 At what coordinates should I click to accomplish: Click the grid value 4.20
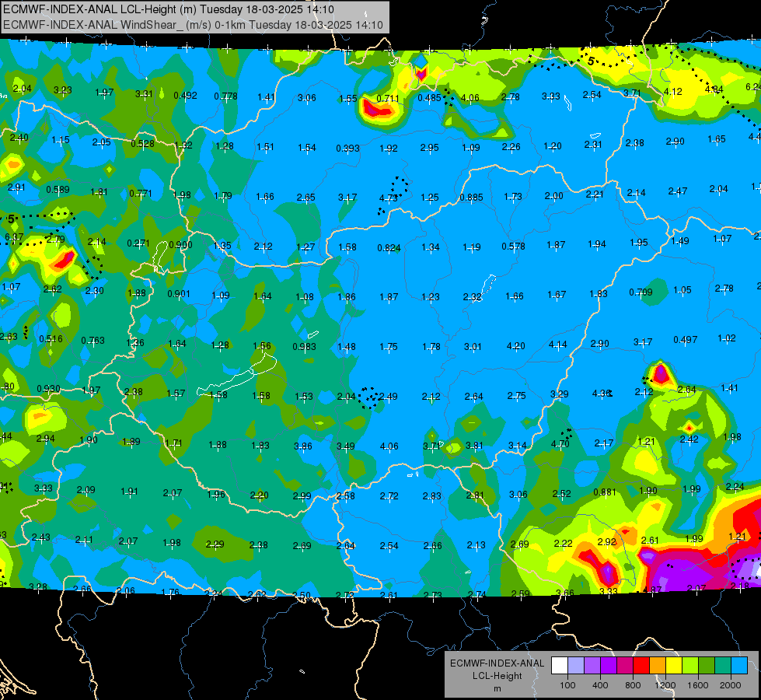[x=515, y=346]
